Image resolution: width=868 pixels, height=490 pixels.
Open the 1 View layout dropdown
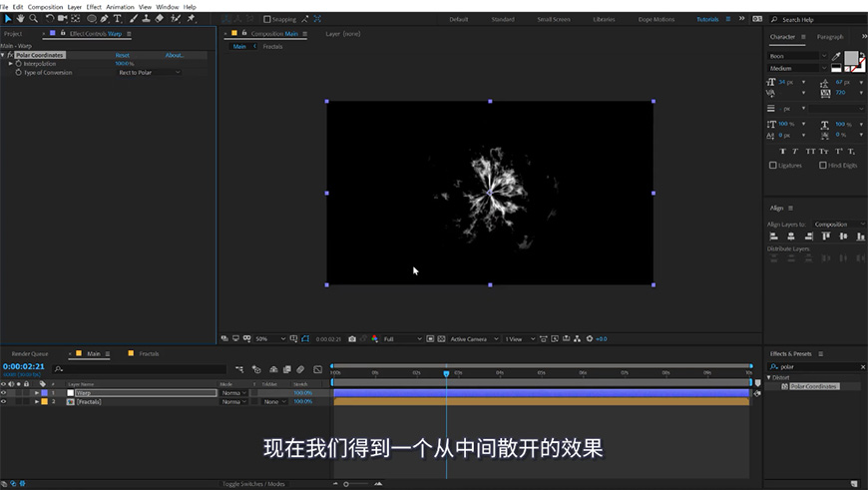(519, 339)
